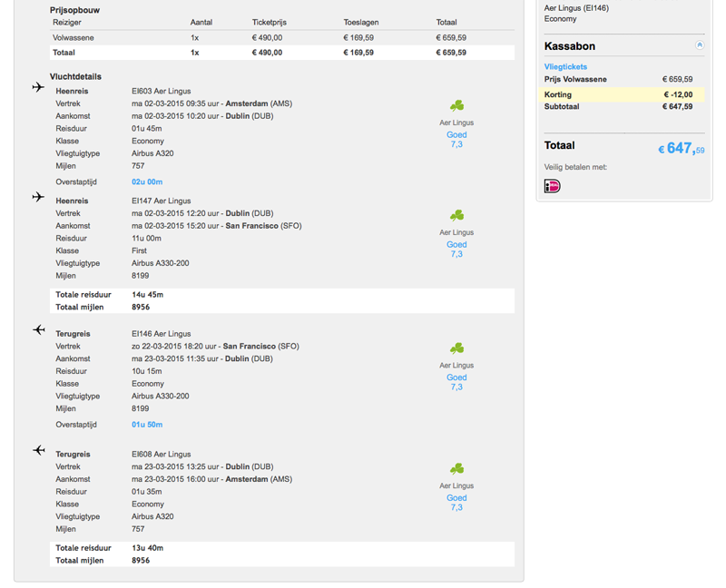The width and height of the screenshot is (726, 588).
Task: Open the Goed rating link for flight EI603
Action: (x=456, y=135)
